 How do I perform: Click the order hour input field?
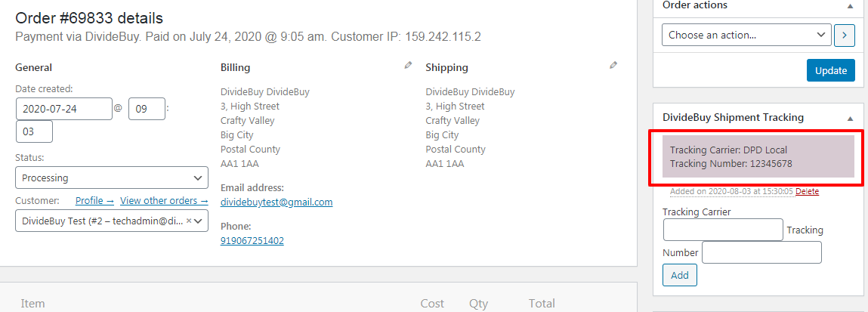click(x=147, y=109)
